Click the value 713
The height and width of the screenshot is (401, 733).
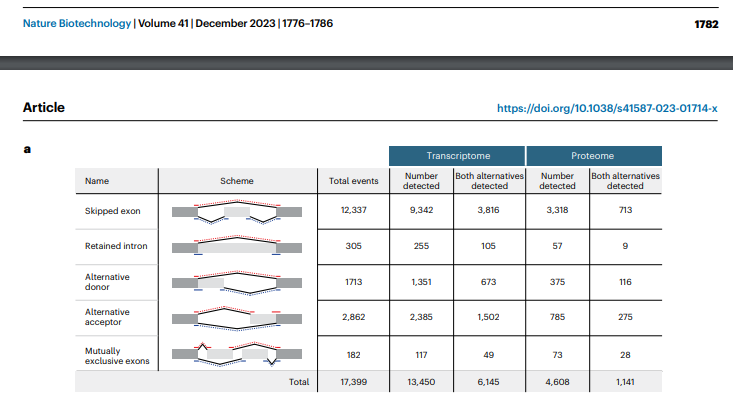coord(625,210)
